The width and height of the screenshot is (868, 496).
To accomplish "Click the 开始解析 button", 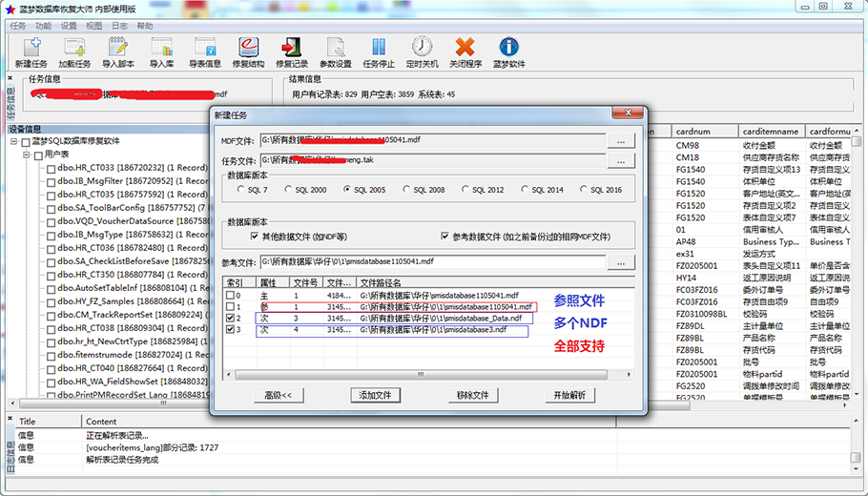I will [x=570, y=395].
